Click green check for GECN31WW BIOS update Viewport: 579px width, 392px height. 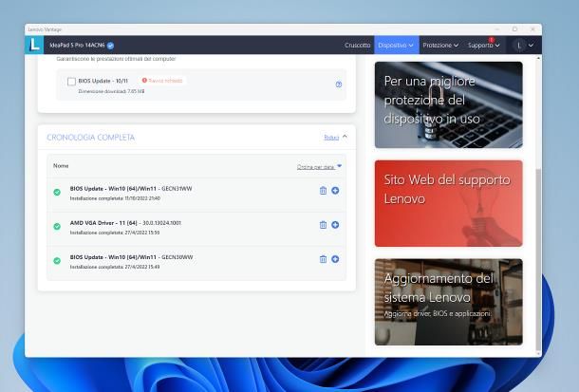[57, 192]
